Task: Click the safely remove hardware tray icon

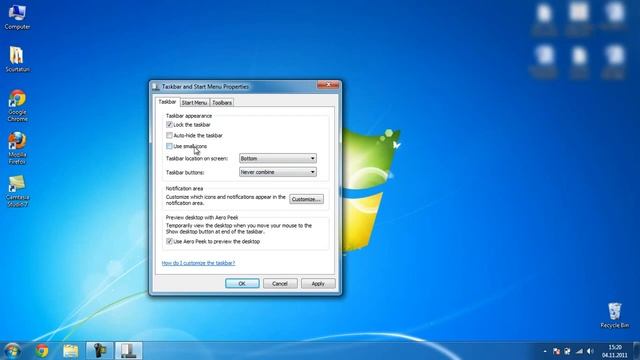Action: pyautogui.click(x=567, y=351)
